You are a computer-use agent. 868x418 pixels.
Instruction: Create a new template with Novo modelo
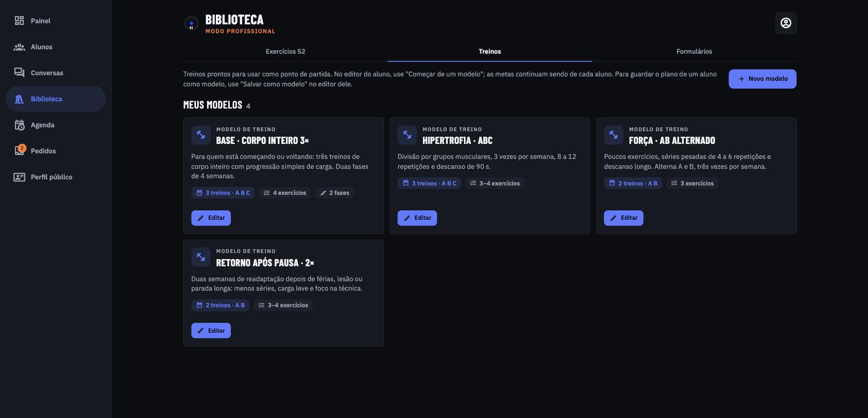[x=762, y=79]
